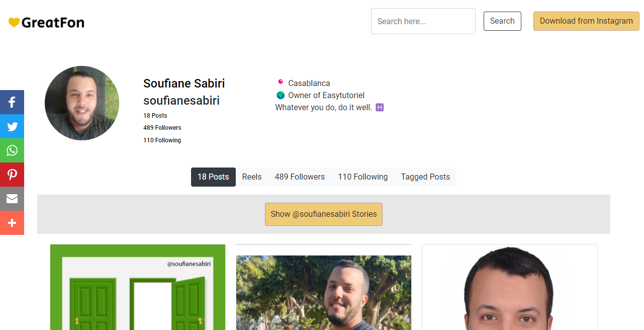Viewport: 644px width, 330px height.
Task: Open the outdoor trees photo post
Action: (324, 293)
